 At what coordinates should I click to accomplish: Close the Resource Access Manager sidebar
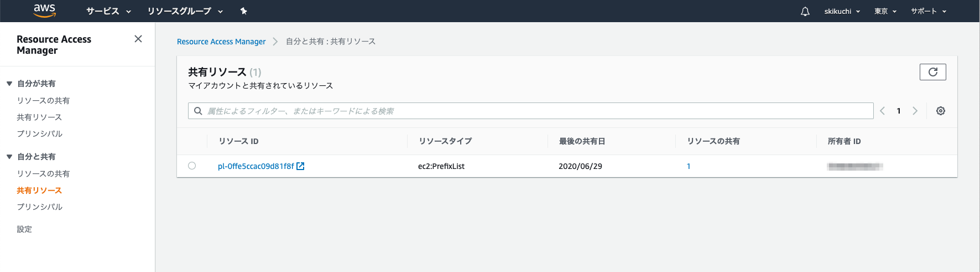[138, 39]
